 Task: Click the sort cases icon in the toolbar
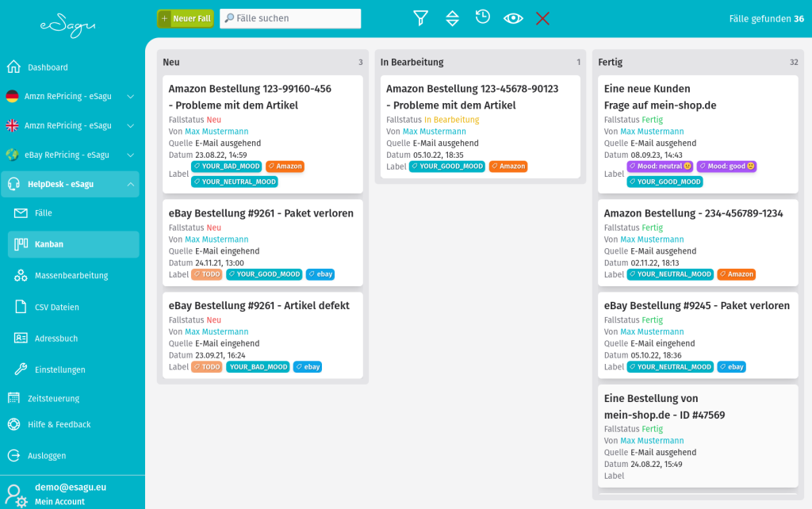click(451, 17)
